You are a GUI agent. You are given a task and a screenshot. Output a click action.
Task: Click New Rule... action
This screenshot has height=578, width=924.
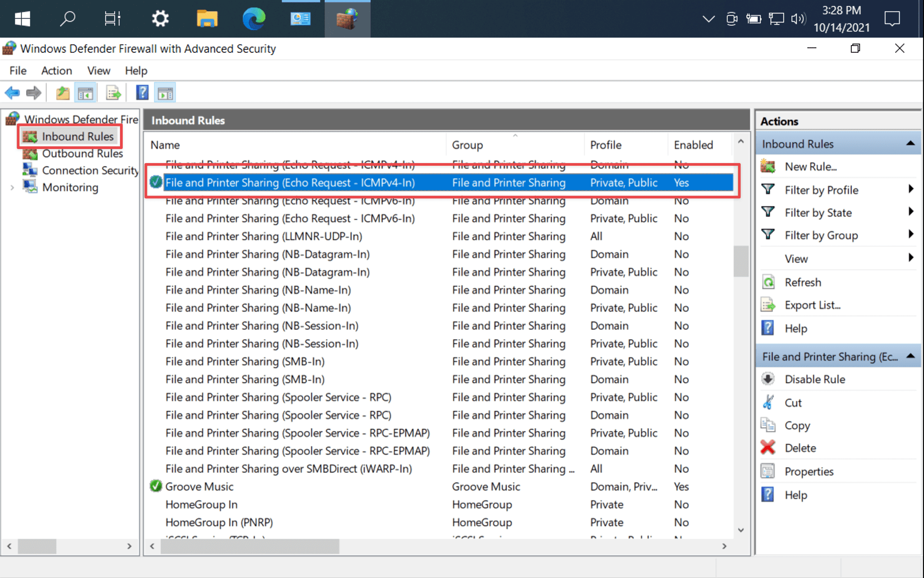(811, 167)
